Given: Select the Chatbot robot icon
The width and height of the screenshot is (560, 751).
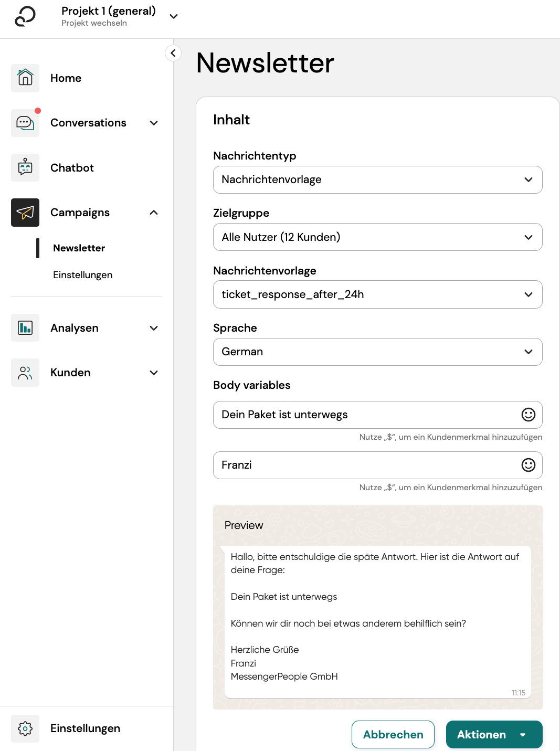Looking at the screenshot, I should click(x=25, y=167).
